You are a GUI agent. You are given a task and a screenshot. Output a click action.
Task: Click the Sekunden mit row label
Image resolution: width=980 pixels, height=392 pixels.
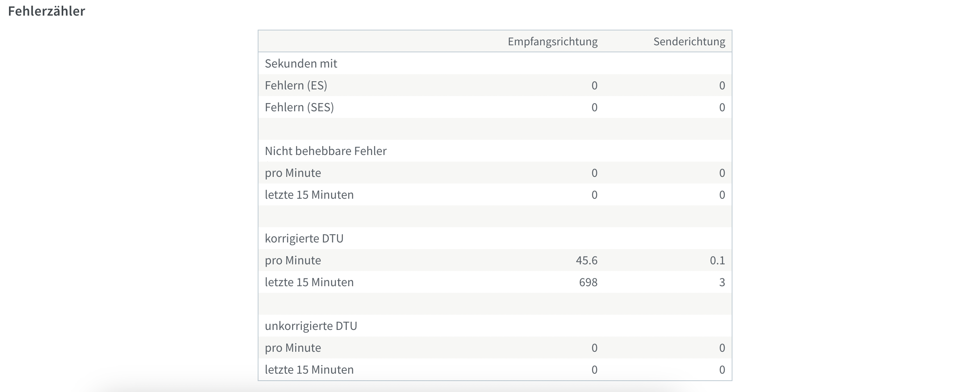301,63
